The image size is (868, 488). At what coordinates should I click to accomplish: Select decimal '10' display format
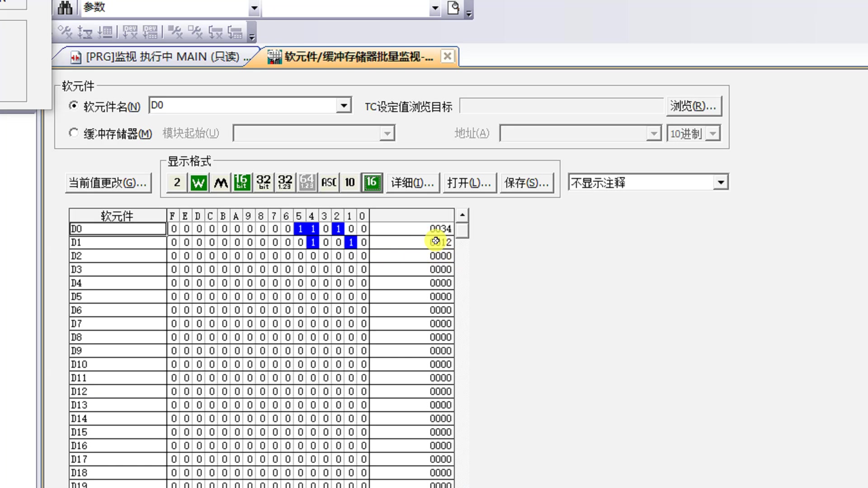pyautogui.click(x=350, y=183)
